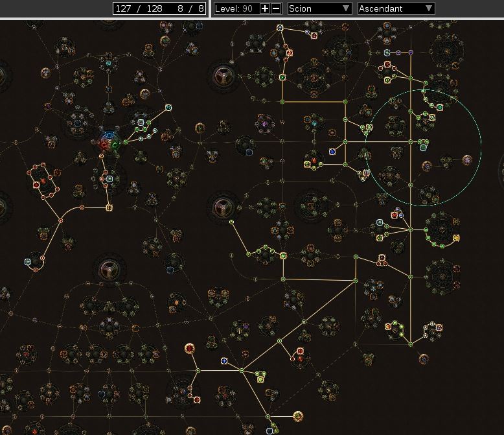Click the blue jewel socket left of teal radius ring
This screenshot has width=504, height=435.
(332, 152)
